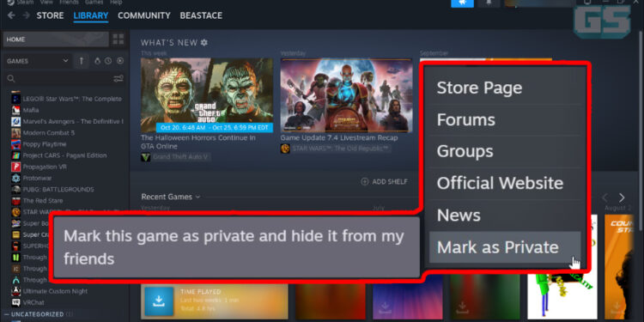Click the sort ascending arrow button
The height and width of the screenshot is (322, 644).
(x=82, y=61)
